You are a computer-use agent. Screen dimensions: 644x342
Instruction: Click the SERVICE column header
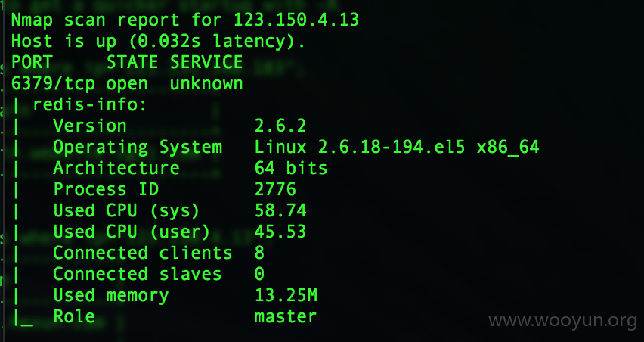pyautogui.click(x=206, y=63)
